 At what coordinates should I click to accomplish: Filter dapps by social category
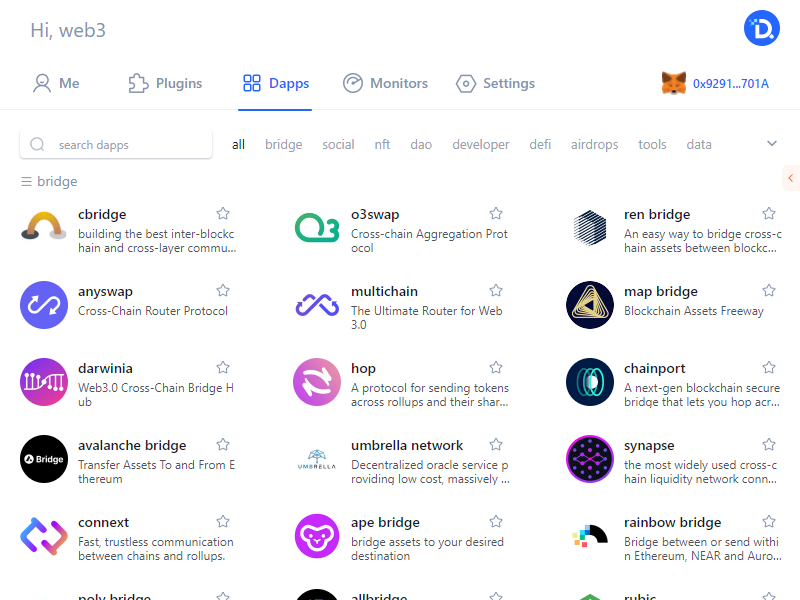(338, 144)
